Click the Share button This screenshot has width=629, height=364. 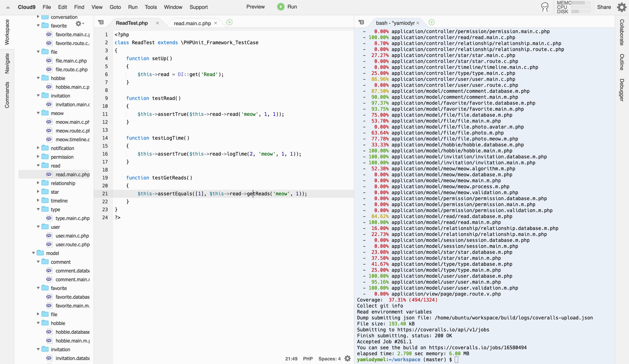point(604,7)
